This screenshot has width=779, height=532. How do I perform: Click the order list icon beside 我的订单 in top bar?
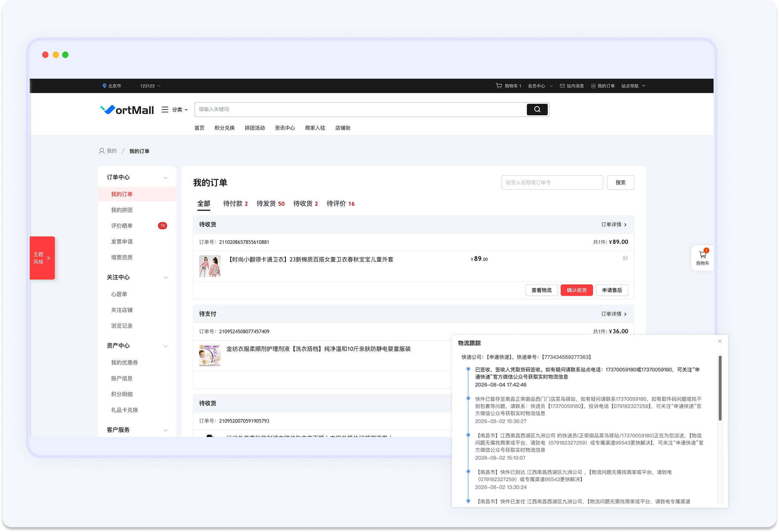coord(593,86)
